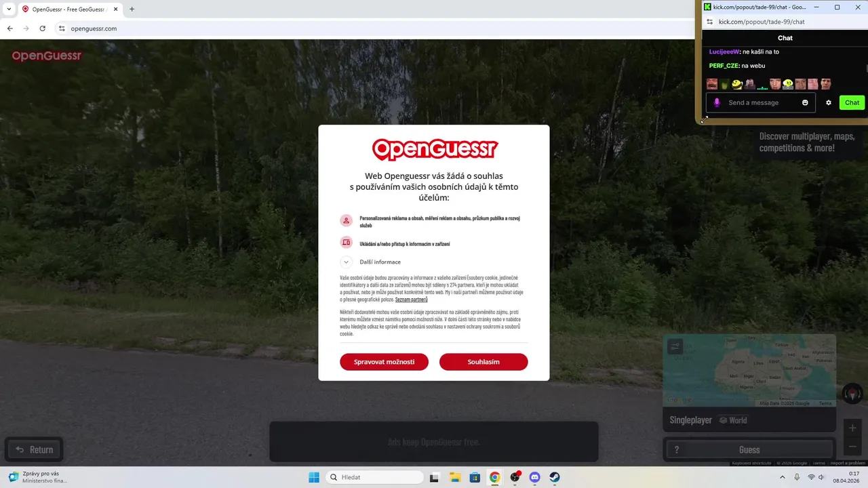Click the Chrome taskbar icon
The height and width of the screenshot is (488, 868).
click(x=495, y=477)
